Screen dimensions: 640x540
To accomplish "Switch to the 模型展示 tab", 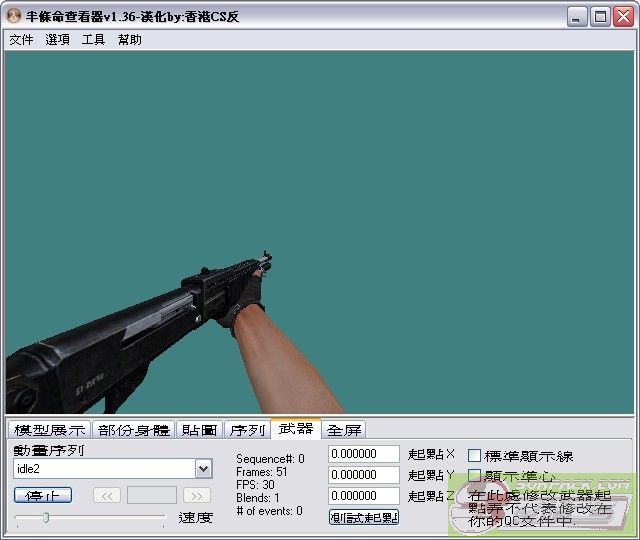I will (50, 430).
